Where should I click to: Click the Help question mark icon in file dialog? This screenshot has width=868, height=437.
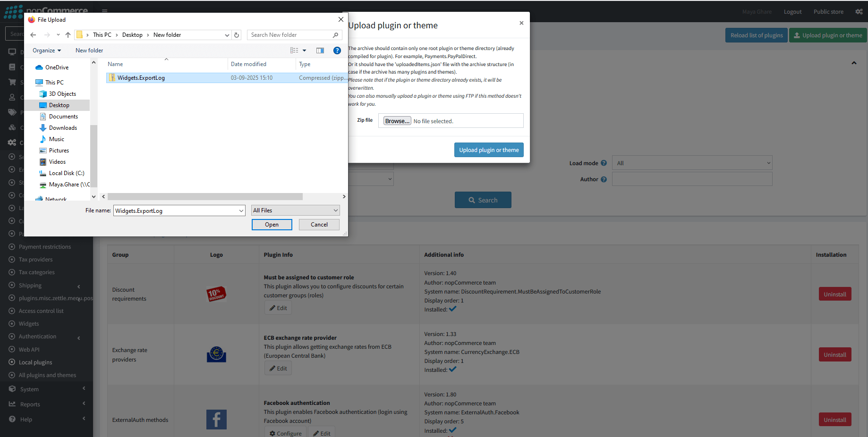[337, 50]
